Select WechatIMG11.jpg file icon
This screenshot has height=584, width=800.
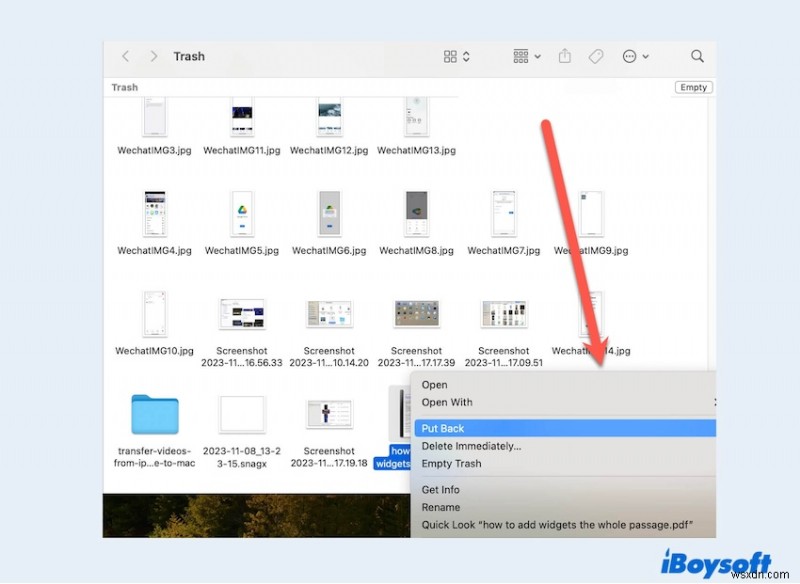point(242,117)
